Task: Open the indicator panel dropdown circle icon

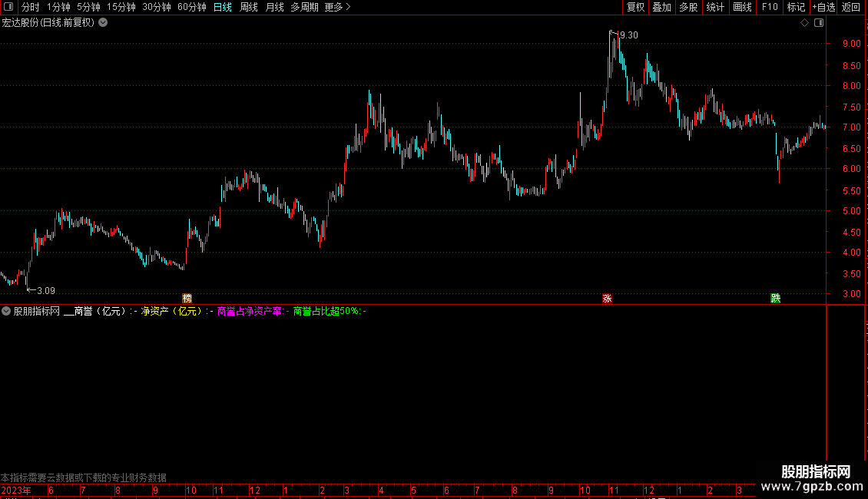Action: tap(6, 311)
